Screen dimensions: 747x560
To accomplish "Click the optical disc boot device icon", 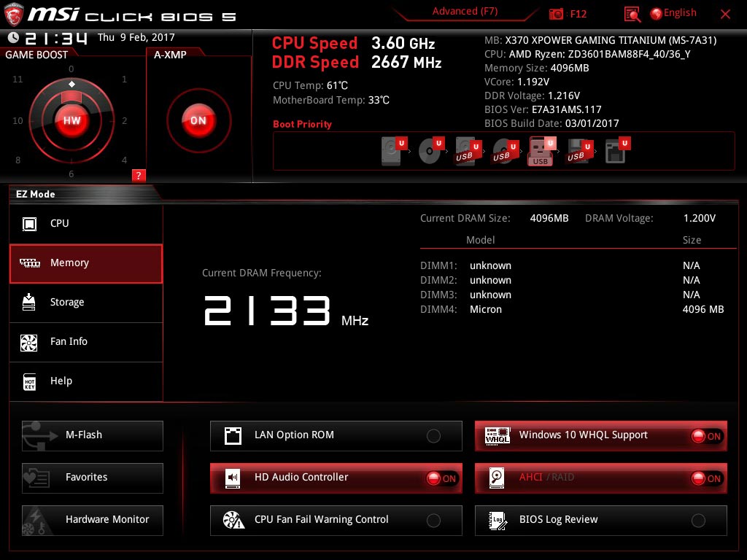I will coord(430,151).
